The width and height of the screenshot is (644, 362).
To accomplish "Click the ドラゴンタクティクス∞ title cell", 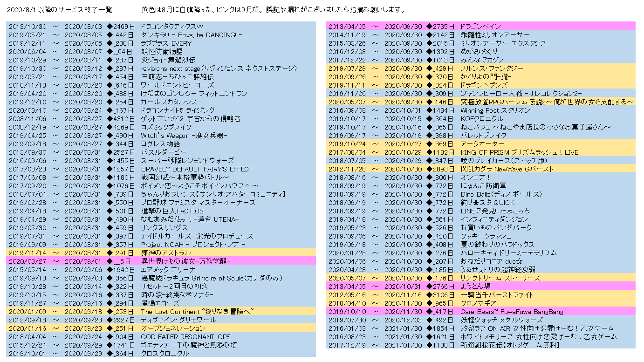I will [172, 27].
